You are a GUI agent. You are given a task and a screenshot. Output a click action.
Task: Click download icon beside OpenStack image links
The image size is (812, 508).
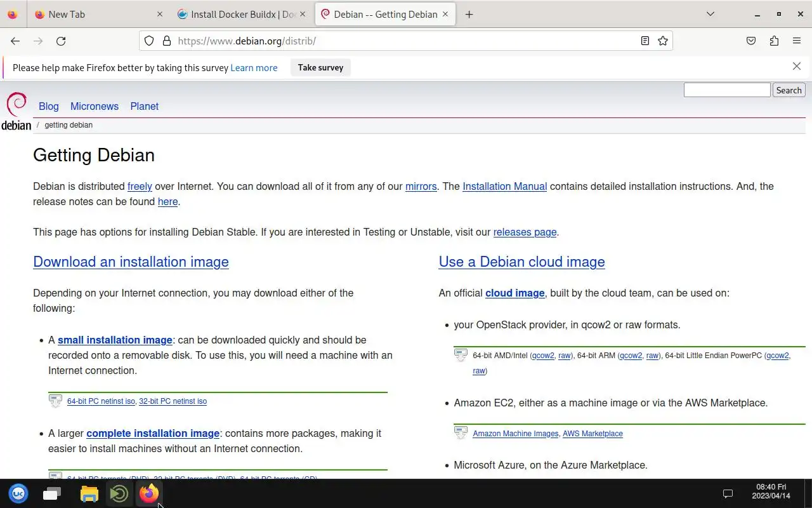[461, 356]
